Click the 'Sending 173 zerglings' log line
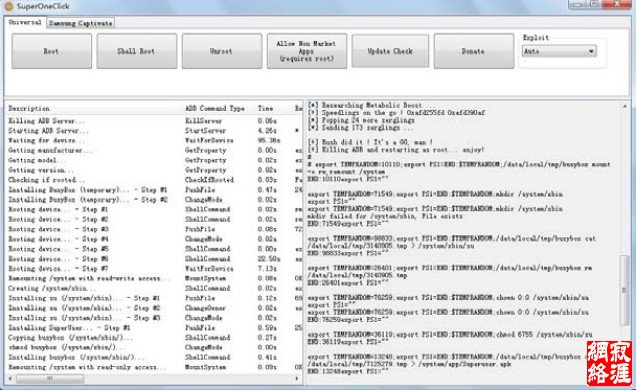The width and height of the screenshot is (637, 391). (x=361, y=128)
